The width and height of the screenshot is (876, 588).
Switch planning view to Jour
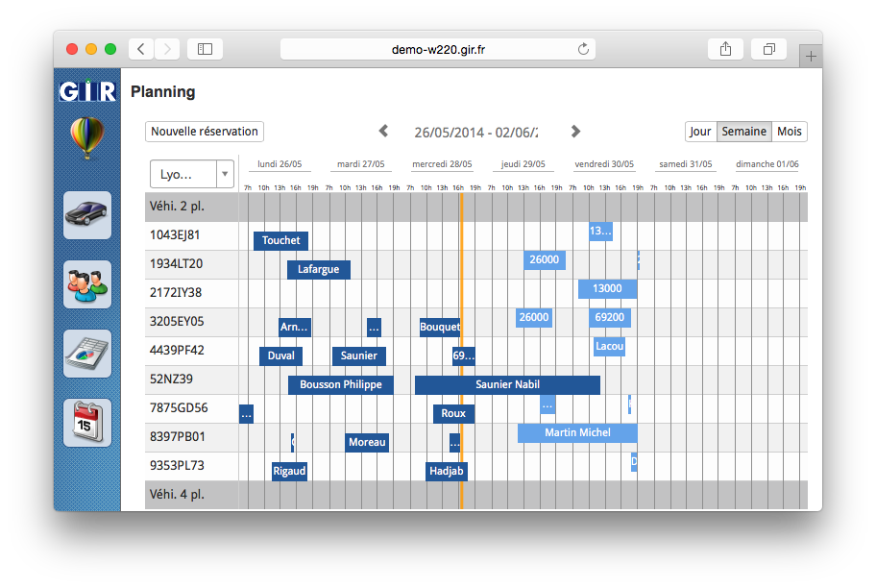(700, 132)
